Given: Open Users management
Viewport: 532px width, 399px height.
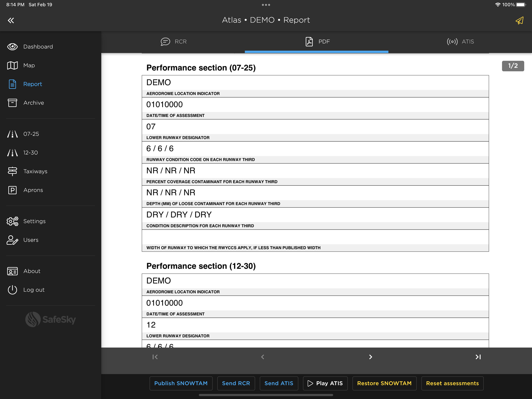Looking at the screenshot, I should (31, 240).
